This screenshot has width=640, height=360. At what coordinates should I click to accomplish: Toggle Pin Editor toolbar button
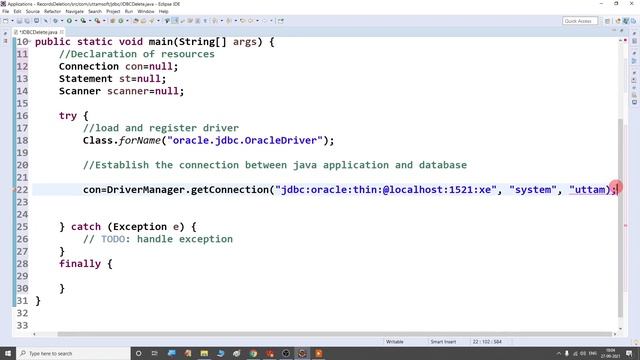(x=281, y=21)
